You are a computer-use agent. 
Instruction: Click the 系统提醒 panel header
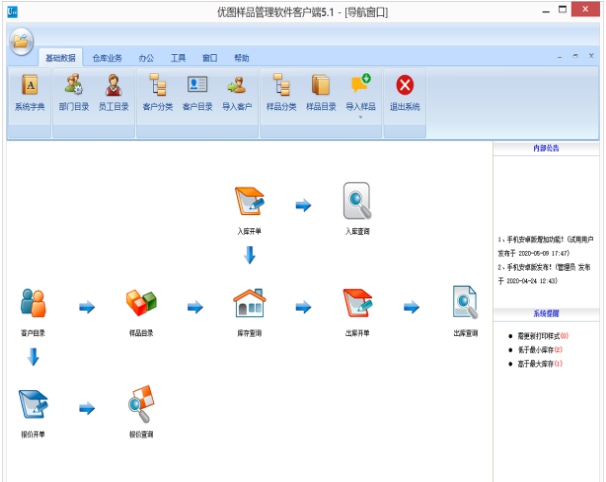pyautogui.click(x=546, y=313)
